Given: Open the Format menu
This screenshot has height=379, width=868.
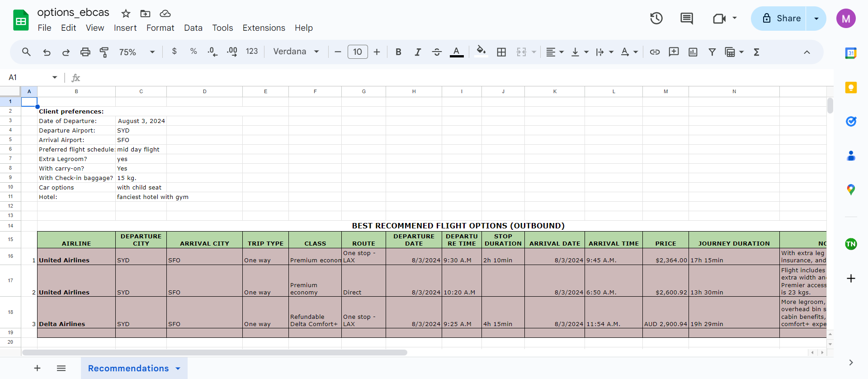Looking at the screenshot, I should point(160,28).
